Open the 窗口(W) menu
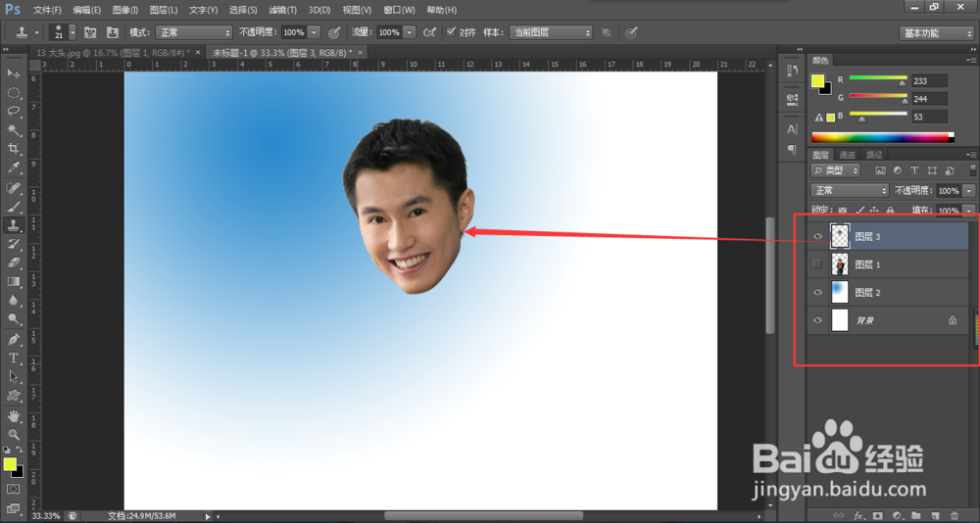Image resolution: width=980 pixels, height=523 pixels. 399,10
